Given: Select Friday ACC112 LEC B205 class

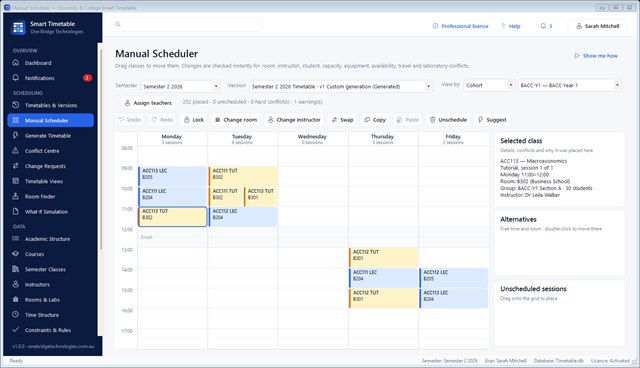Looking at the screenshot, I should coord(454,278).
